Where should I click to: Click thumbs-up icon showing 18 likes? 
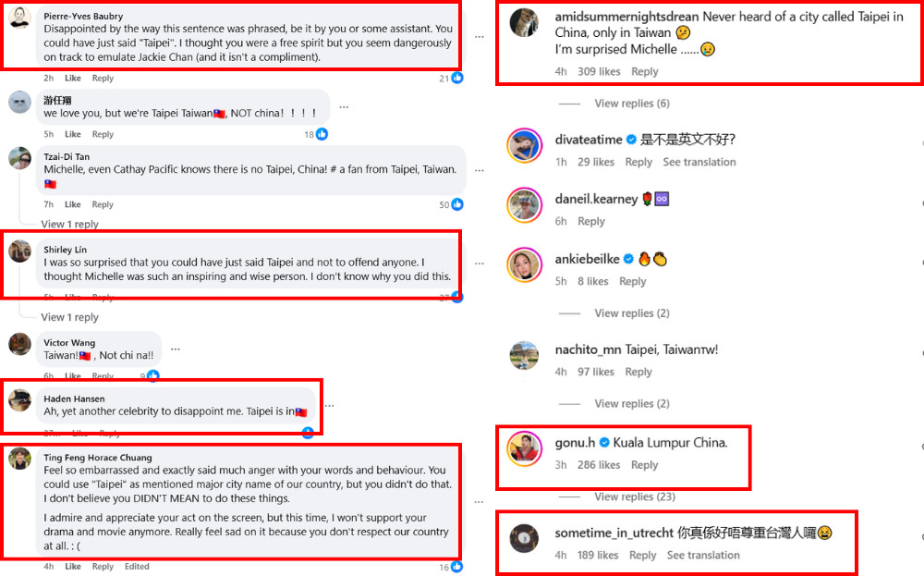point(322,134)
